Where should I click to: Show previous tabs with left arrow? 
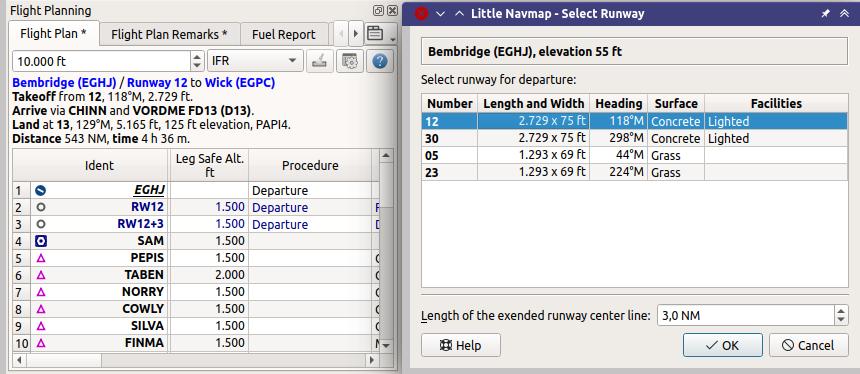(x=341, y=33)
